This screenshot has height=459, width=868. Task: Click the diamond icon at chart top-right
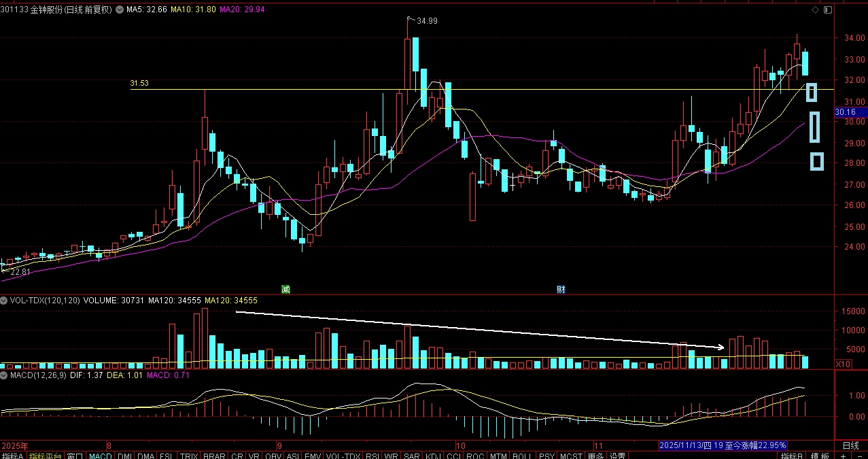pos(816,10)
